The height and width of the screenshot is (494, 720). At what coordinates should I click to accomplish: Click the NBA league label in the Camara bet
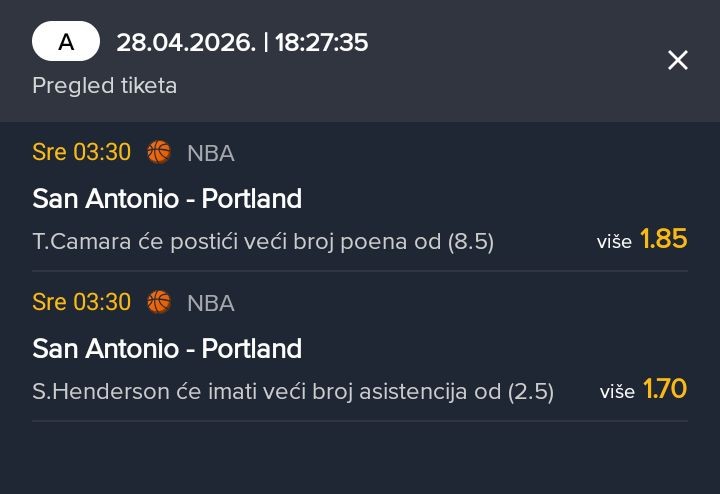point(211,153)
